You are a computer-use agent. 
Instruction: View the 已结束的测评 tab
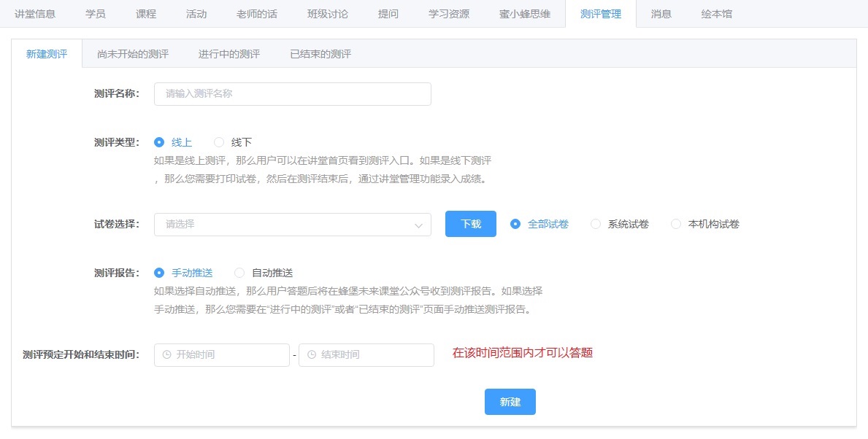pos(320,54)
